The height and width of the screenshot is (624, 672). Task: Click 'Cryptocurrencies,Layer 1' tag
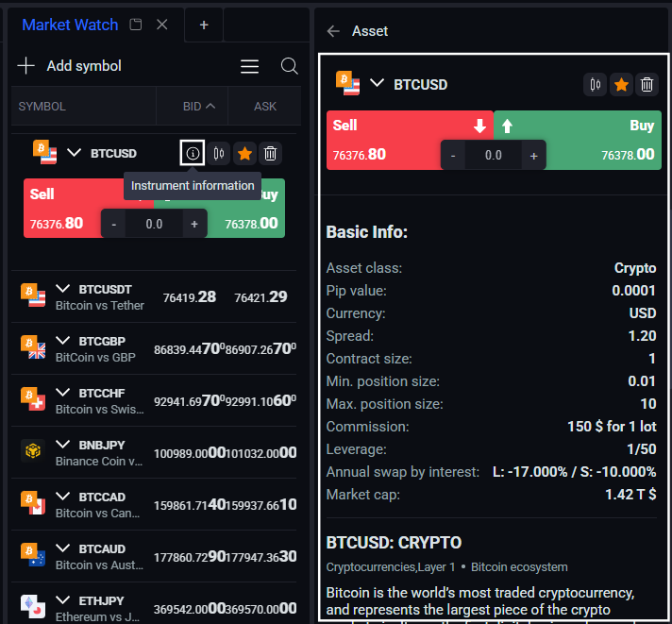click(391, 567)
